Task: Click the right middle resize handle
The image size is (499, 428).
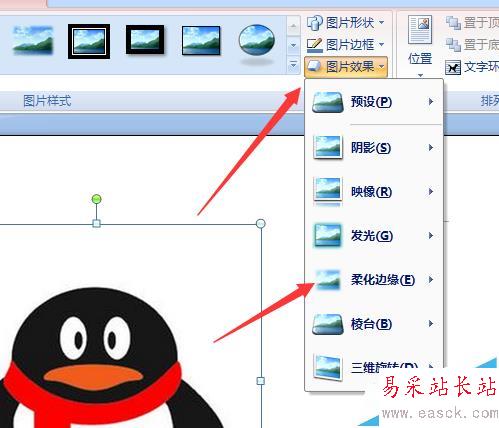Action: pyautogui.click(x=261, y=380)
